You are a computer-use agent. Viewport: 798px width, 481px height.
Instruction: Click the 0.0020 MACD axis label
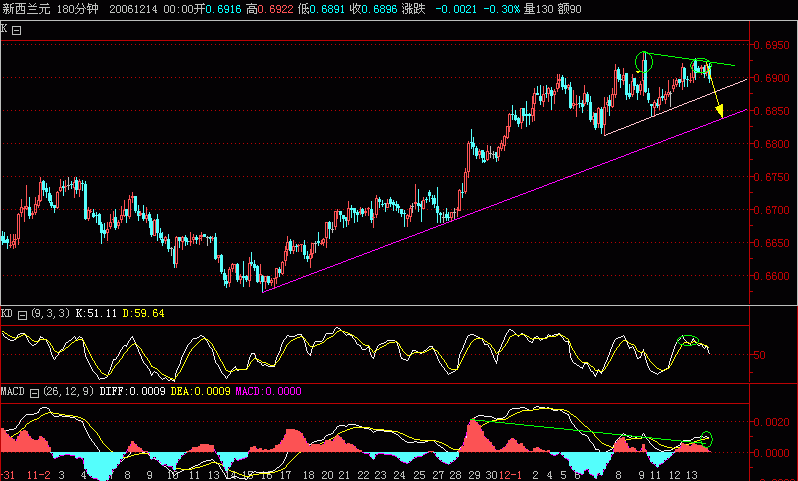[x=772, y=422]
